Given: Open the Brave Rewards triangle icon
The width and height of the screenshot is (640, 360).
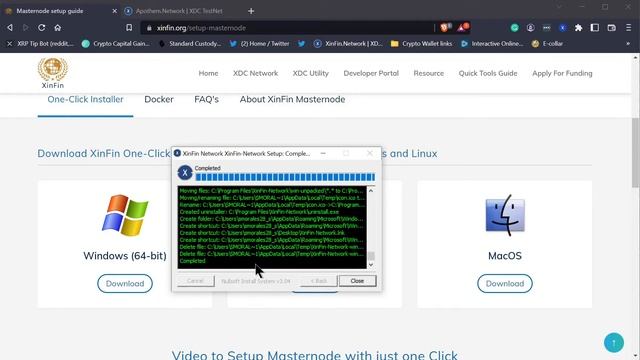Looking at the screenshot, I should pyautogui.click(x=463, y=27).
